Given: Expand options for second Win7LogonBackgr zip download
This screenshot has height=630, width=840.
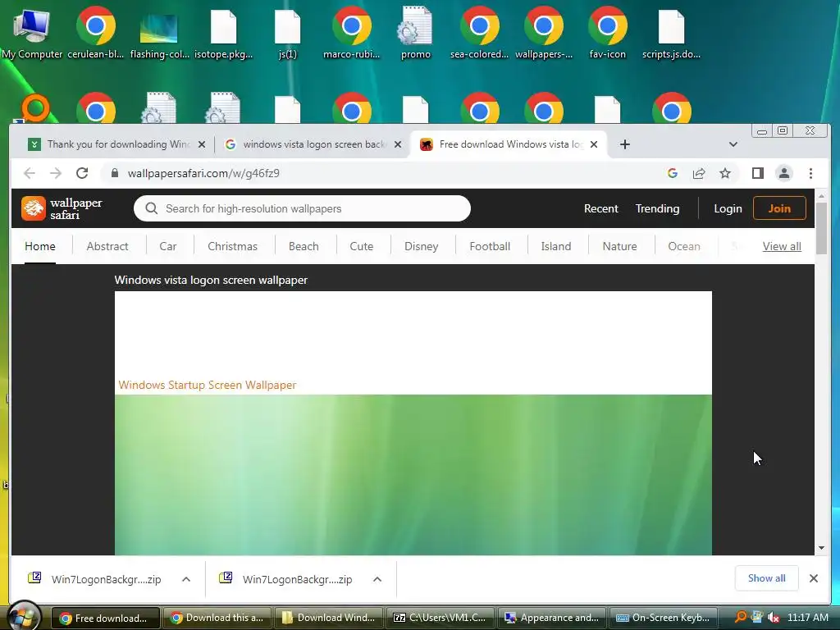Looking at the screenshot, I should click(x=377, y=579).
